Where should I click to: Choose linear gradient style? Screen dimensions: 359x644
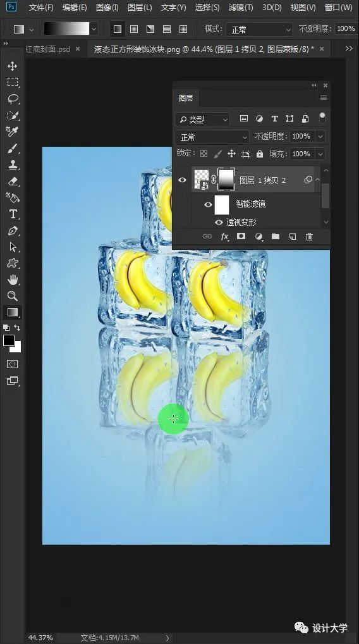pos(118,29)
